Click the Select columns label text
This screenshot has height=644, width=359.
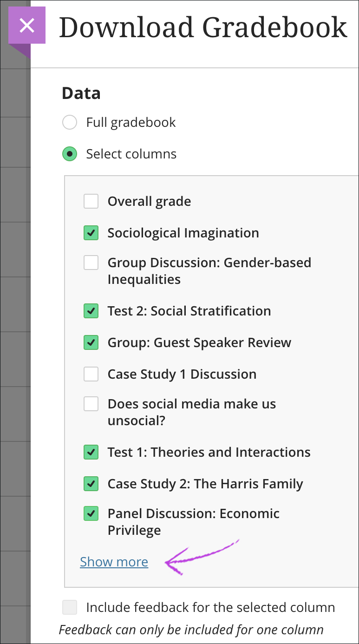coord(131,154)
